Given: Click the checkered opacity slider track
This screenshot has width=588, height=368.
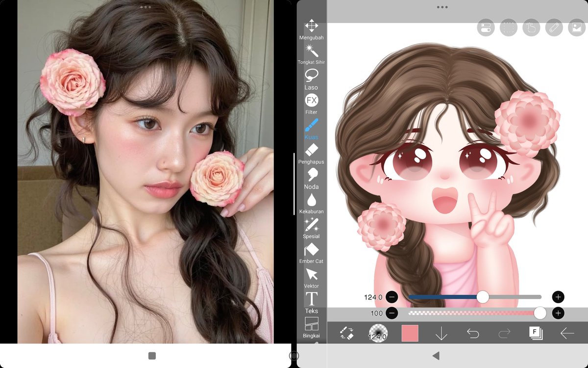Looking at the screenshot, I should (x=475, y=313).
